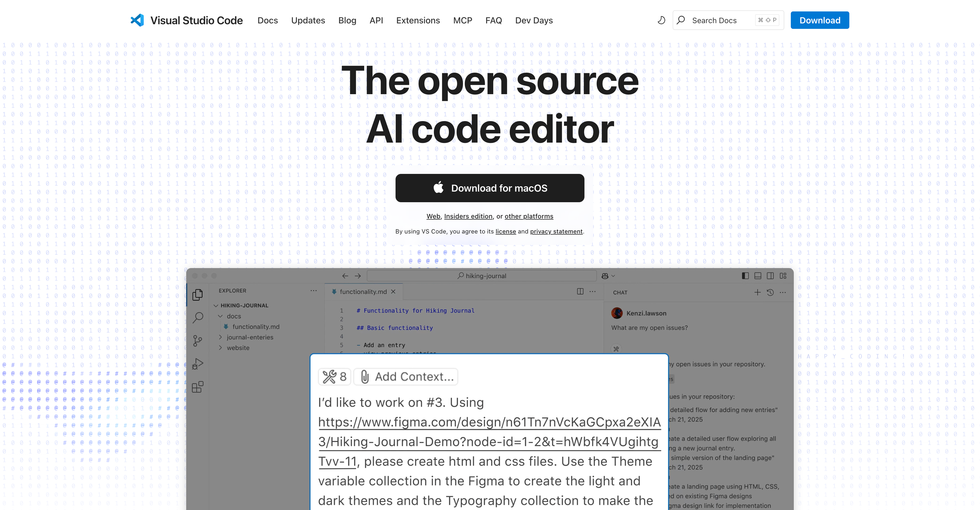Screen dimensions: 980x510
Task: Open Run and Debug icon
Action: (197, 364)
